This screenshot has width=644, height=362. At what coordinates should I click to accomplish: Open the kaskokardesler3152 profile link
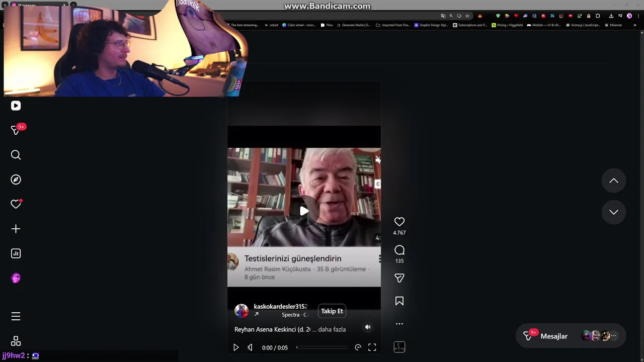280,307
